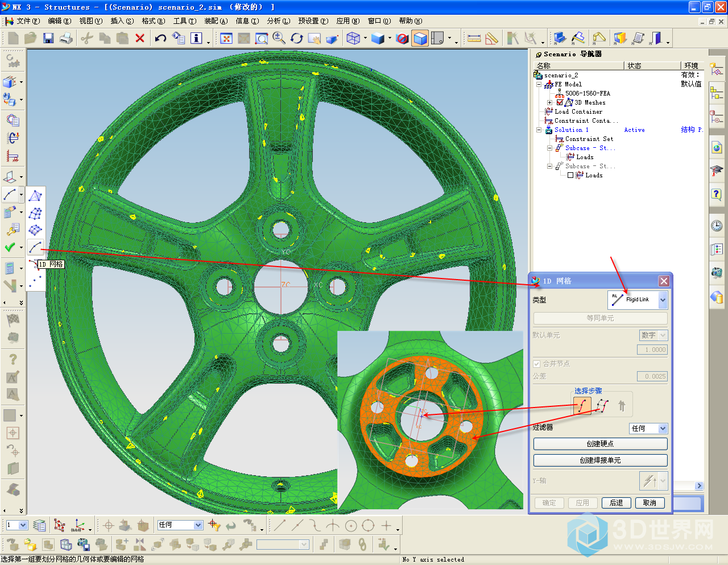Collapse the first Subcase - St... node

click(549, 148)
